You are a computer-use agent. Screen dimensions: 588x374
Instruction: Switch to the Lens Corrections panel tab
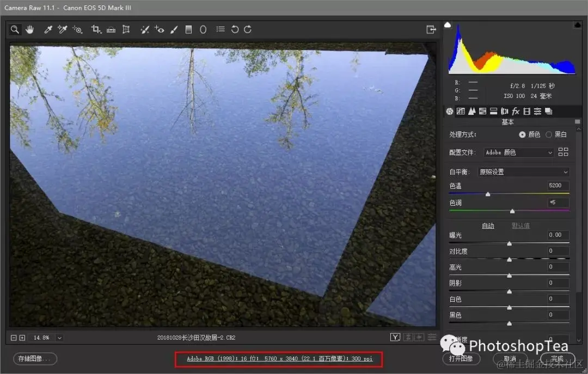[505, 111]
